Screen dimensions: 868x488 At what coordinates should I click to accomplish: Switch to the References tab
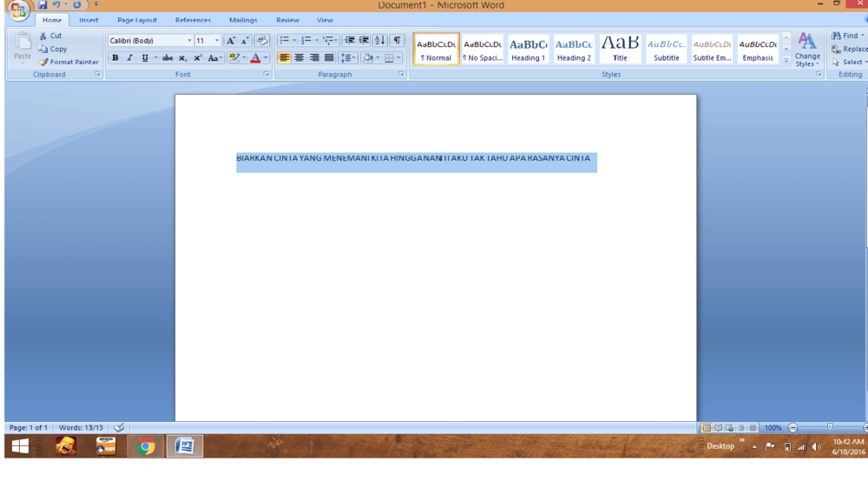click(x=194, y=20)
